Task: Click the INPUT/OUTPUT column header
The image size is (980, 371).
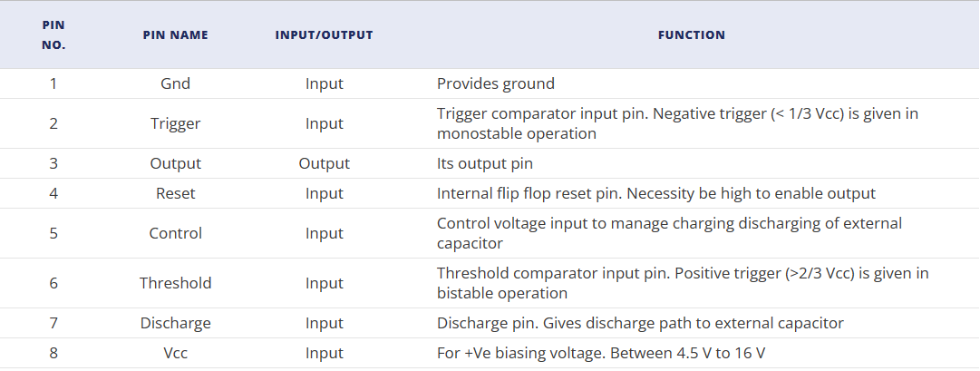Action: [324, 35]
